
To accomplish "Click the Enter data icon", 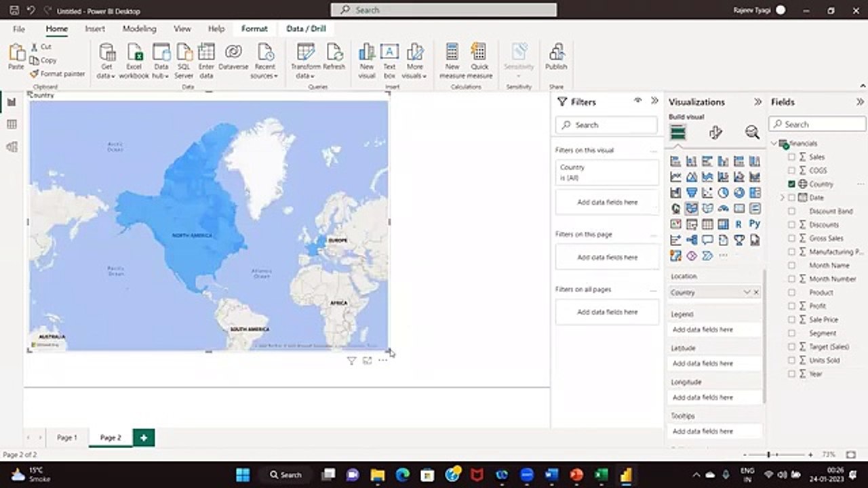I will pos(206,53).
